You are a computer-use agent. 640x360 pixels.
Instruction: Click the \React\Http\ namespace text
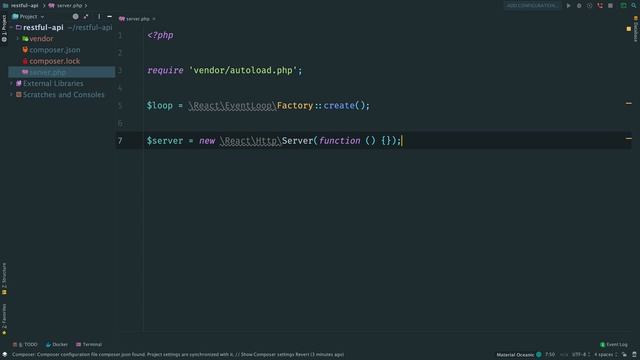point(251,141)
